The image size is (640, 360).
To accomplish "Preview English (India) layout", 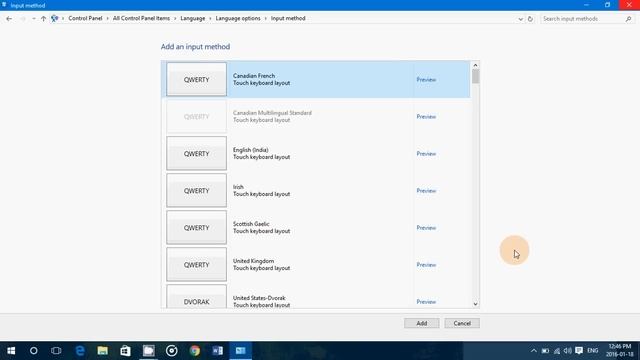I will click(426, 154).
